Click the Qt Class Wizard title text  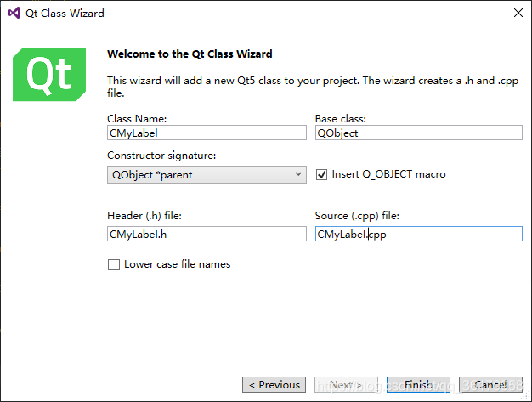(65, 14)
